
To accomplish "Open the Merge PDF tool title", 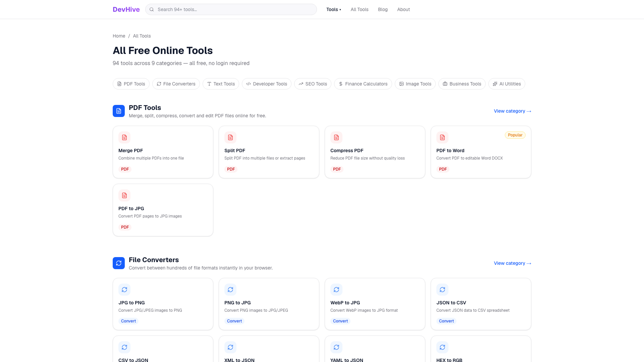I will 131,150.
